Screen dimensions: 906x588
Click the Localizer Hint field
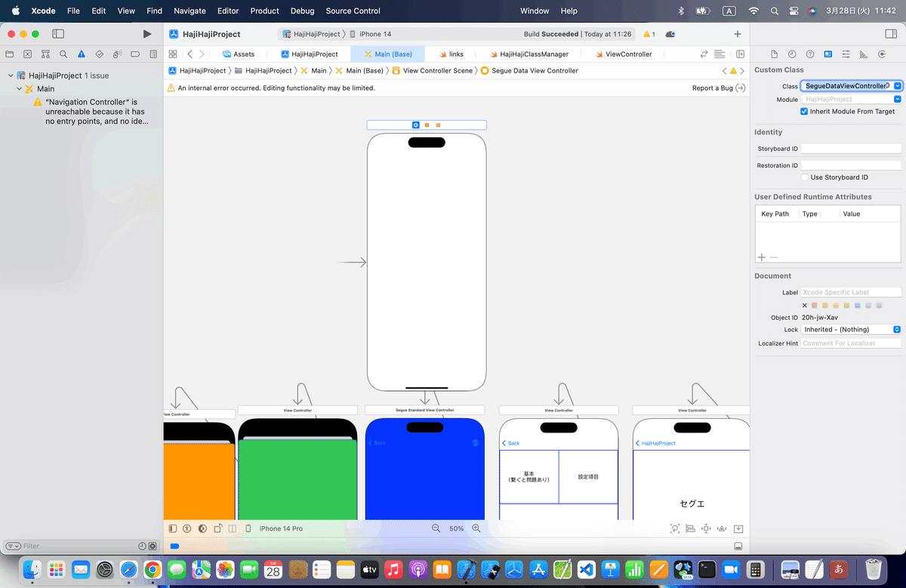pos(851,343)
